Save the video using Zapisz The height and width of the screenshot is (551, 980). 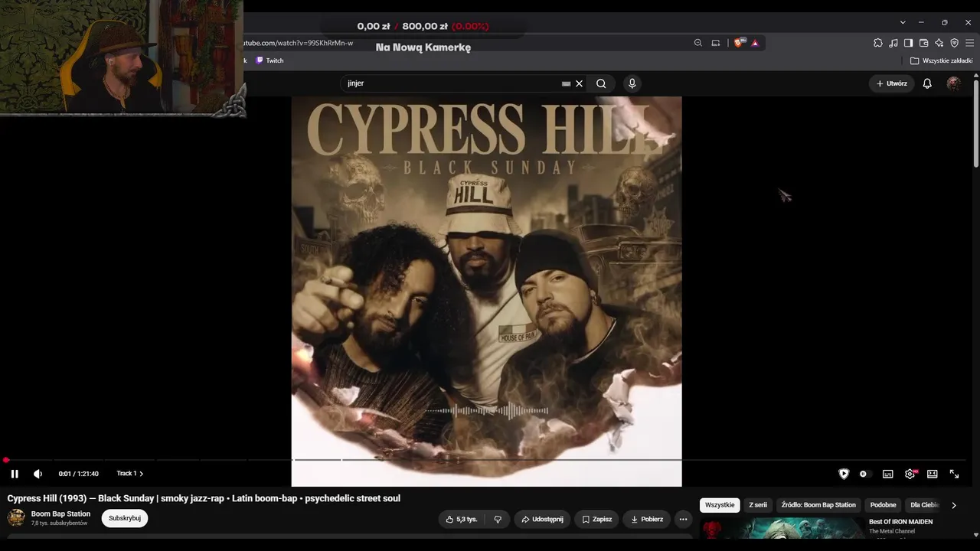(596, 519)
